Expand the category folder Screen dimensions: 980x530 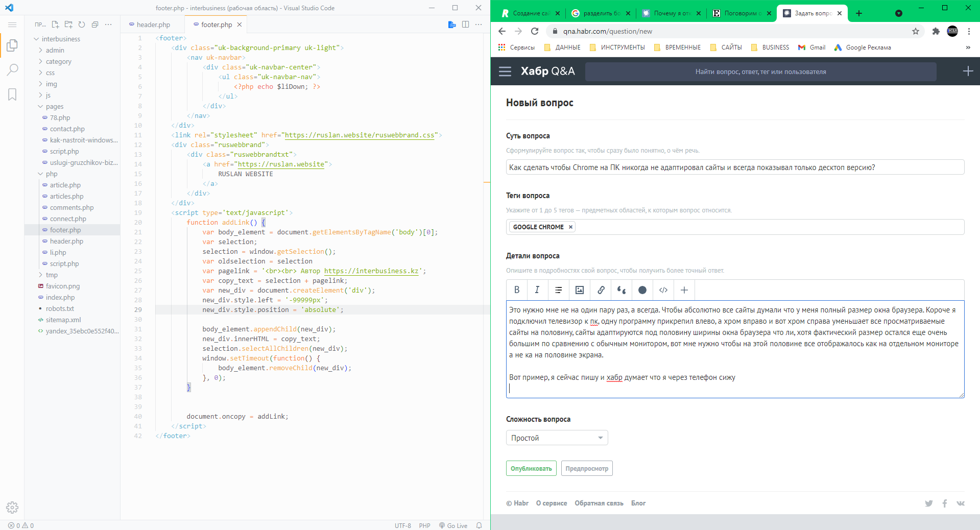(58, 61)
